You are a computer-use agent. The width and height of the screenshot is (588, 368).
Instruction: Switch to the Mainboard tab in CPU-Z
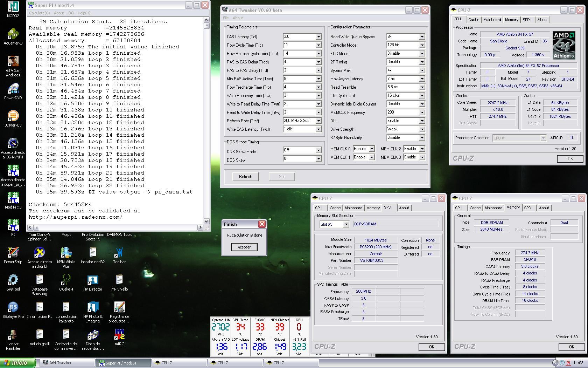click(x=492, y=20)
